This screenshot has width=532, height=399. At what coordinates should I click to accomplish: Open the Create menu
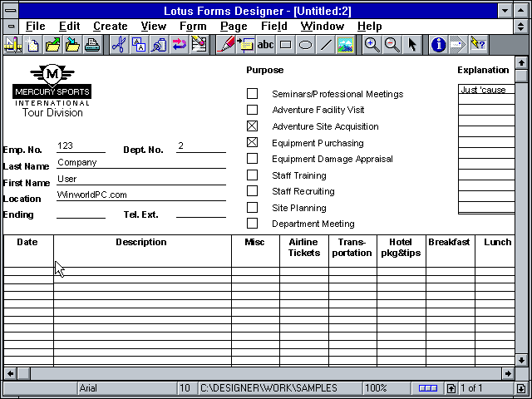click(111, 27)
